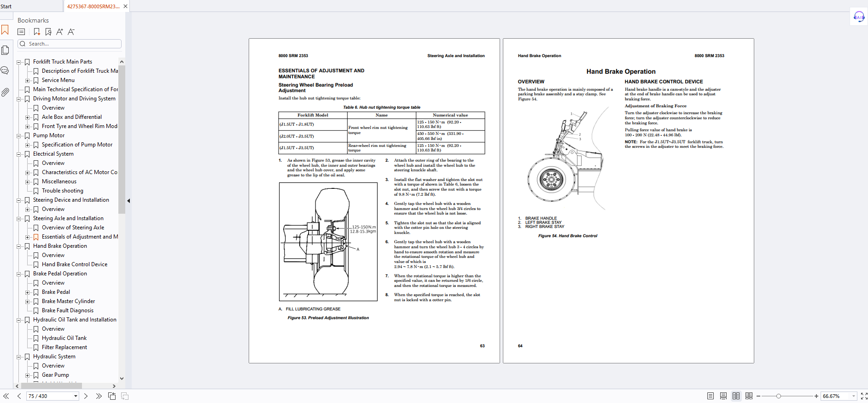
Task: Enable single page view mode
Action: click(x=711, y=396)
